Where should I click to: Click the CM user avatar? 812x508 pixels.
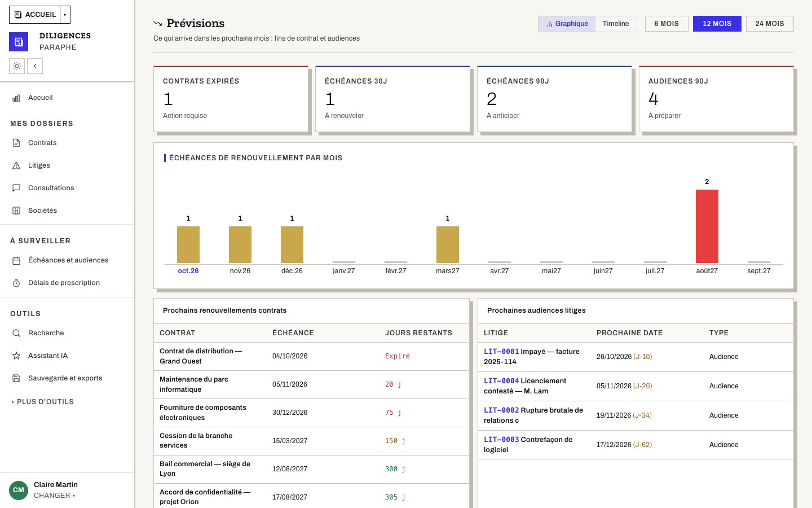[19, 490]
